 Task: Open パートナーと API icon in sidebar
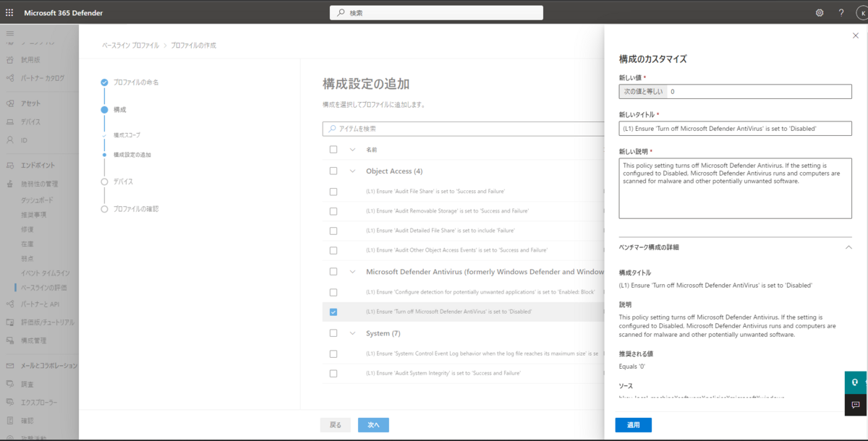(x=10, y=304)
